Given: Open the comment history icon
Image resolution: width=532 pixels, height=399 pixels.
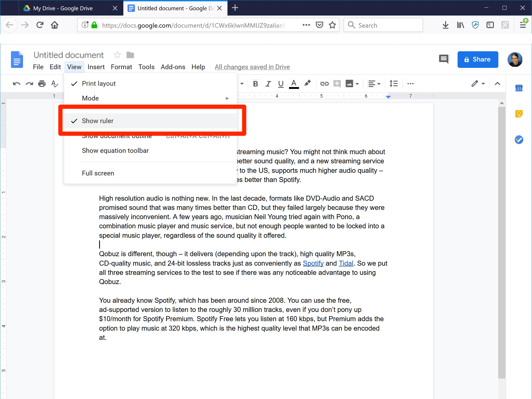Looking at the screenshot, I should (444, 59).
